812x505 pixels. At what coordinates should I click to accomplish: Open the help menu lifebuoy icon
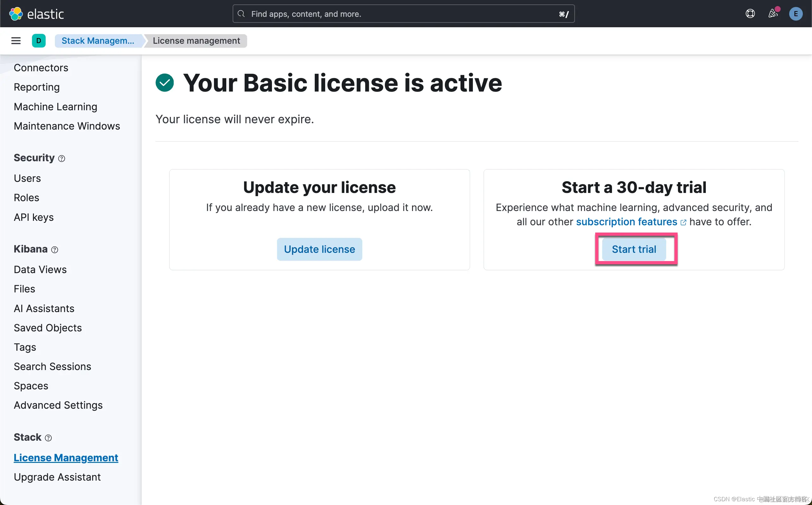(750, 14)
